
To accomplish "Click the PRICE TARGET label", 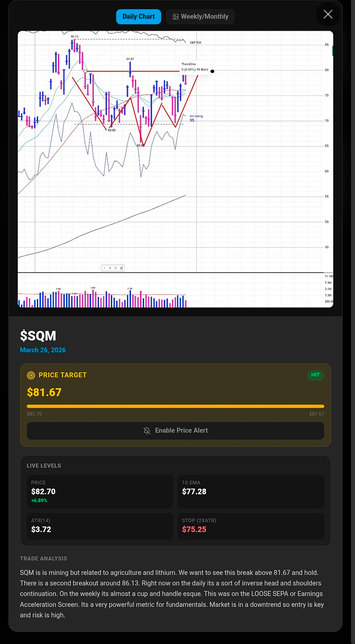I will [63, 375].
